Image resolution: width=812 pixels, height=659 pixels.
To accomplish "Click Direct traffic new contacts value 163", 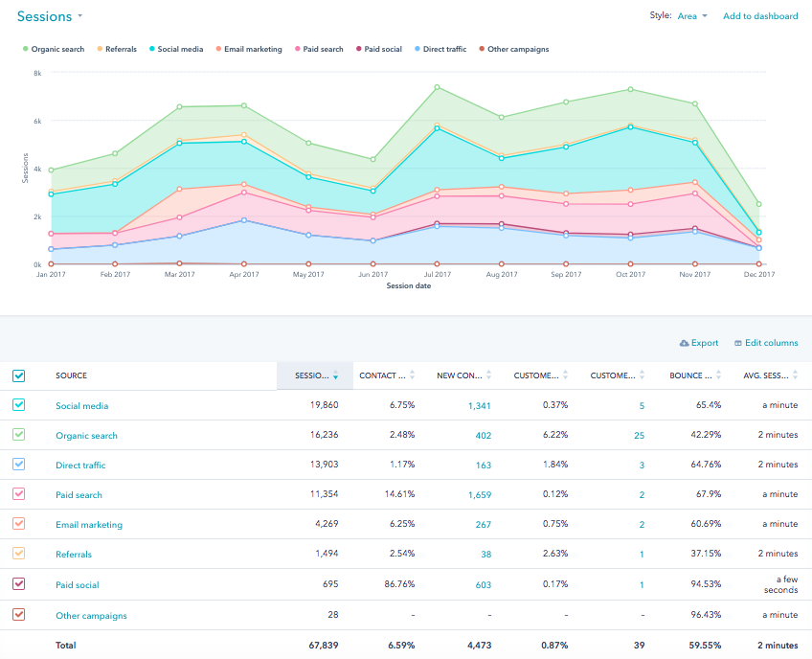I will point(484,466).
